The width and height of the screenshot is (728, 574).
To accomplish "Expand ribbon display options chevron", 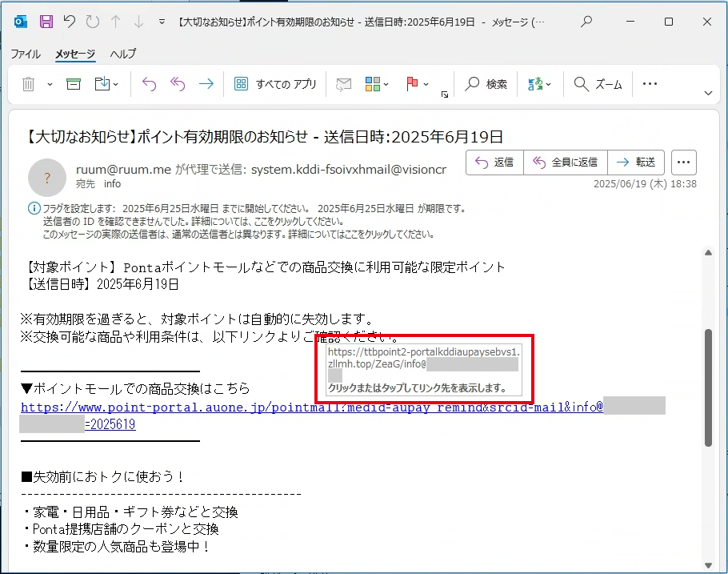I will coord(708,94).
